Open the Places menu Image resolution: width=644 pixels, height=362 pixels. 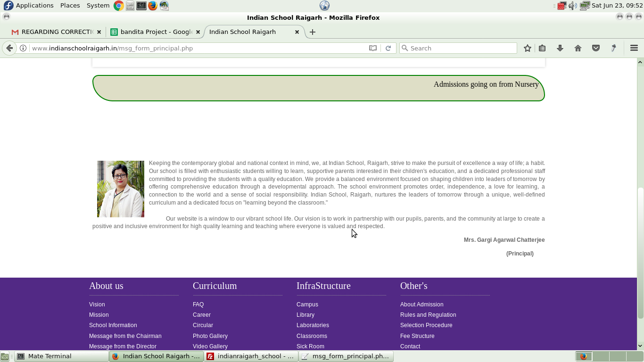click(70, 6)
